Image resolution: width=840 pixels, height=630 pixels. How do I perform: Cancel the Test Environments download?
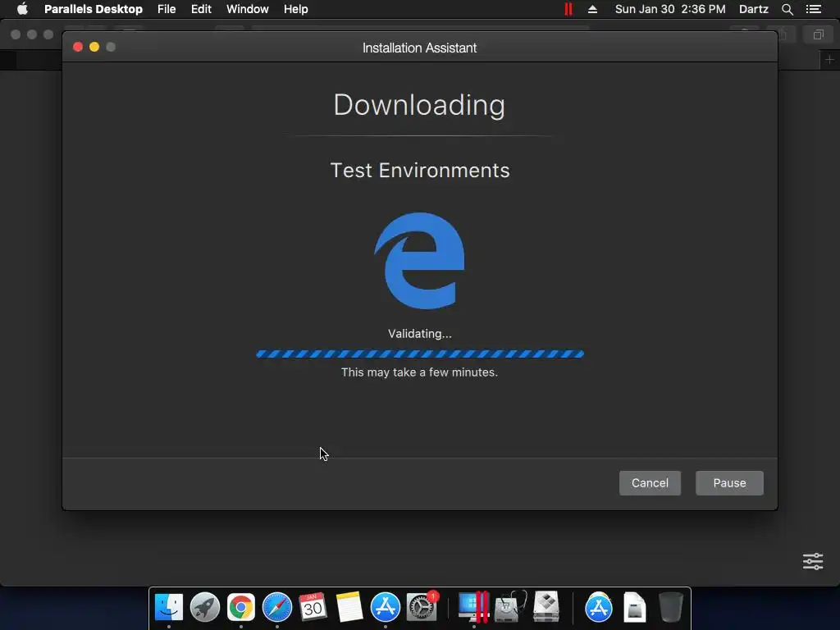650,482
